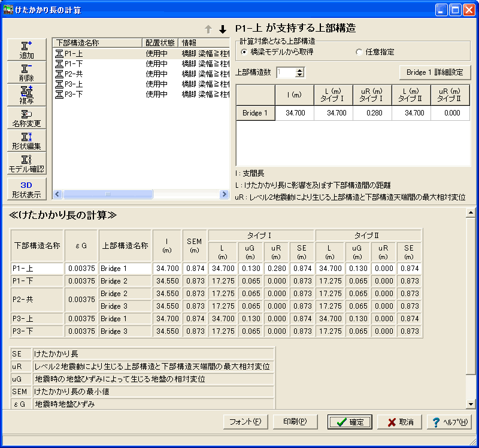Image resolution: width=479 pixels, height=448 pixels.
Task: Click the 追加 (add) substructure button
Action: (x=26, y=50)
